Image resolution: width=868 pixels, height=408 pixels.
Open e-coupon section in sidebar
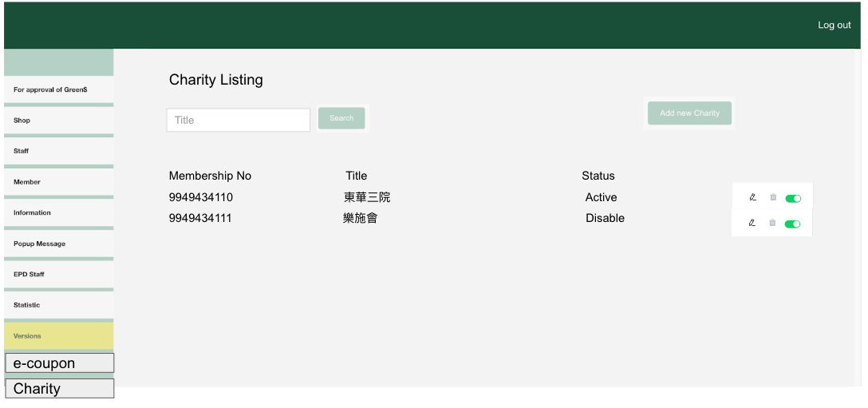tap(59, 363)
